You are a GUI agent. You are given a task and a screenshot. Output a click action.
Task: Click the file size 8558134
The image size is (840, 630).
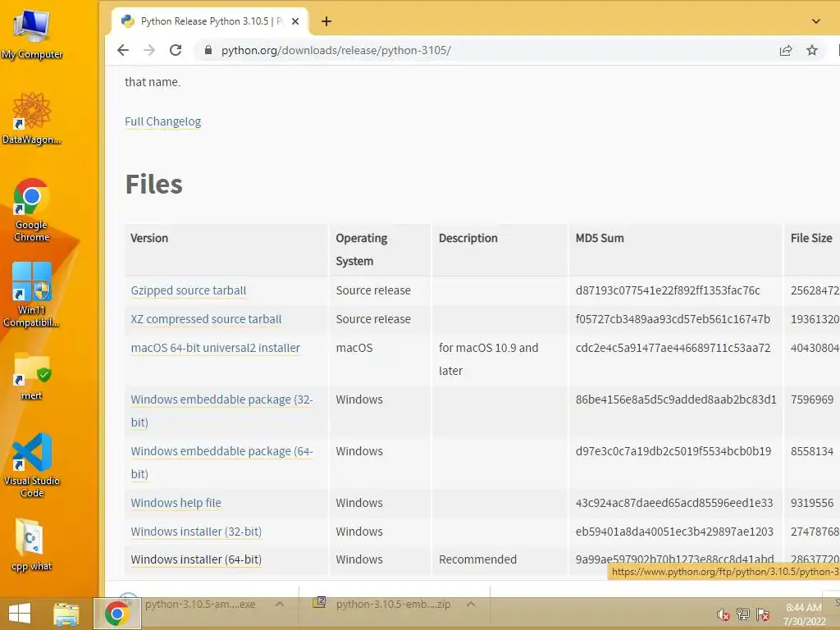812,452
